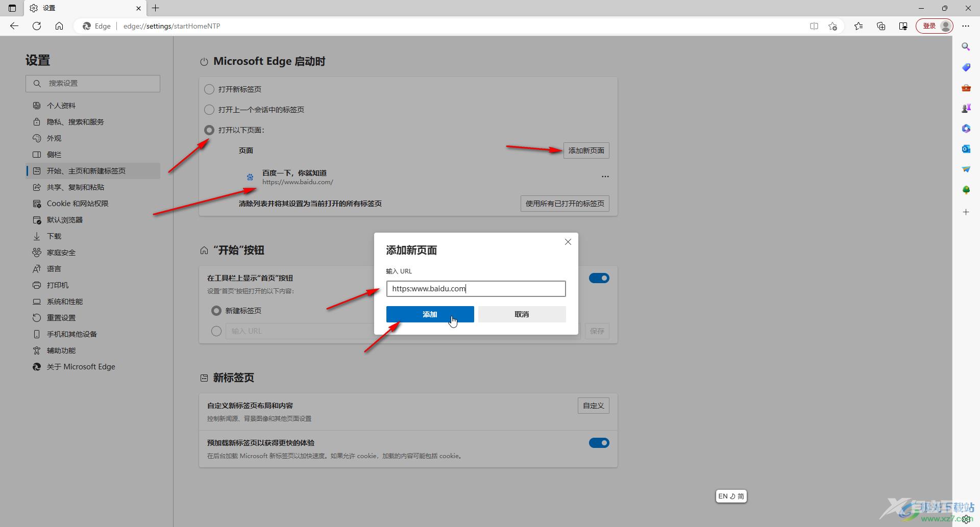980x527 pixels.
Task: Open more options for the Baidu page entry
Action: [605, 177]
